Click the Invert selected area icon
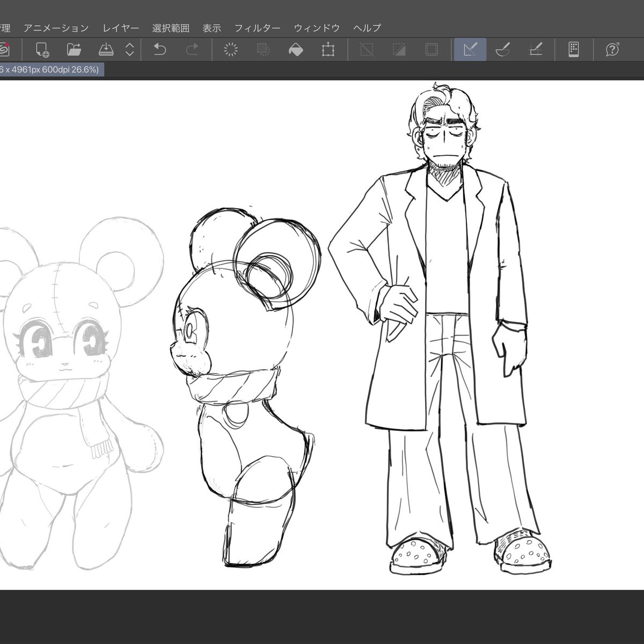 click(399, 50)
